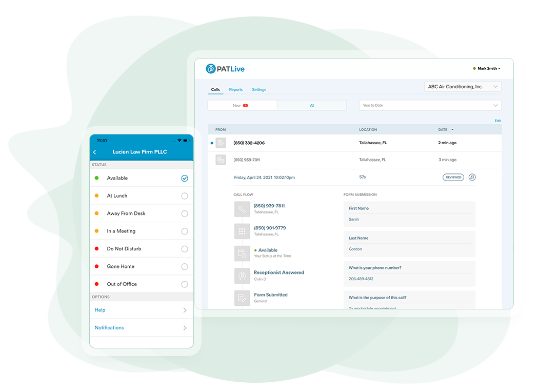
Task: Click "3 min ago" date cell
Action: coord(447,160)
